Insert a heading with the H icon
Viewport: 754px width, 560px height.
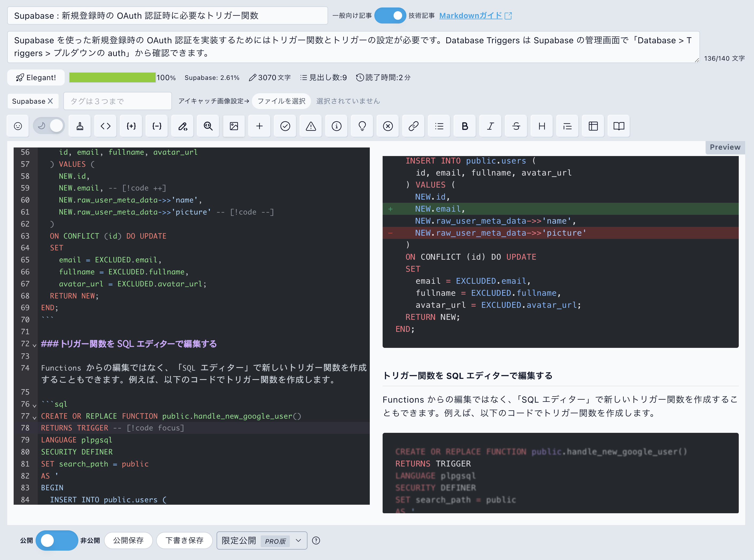(542, 126)
